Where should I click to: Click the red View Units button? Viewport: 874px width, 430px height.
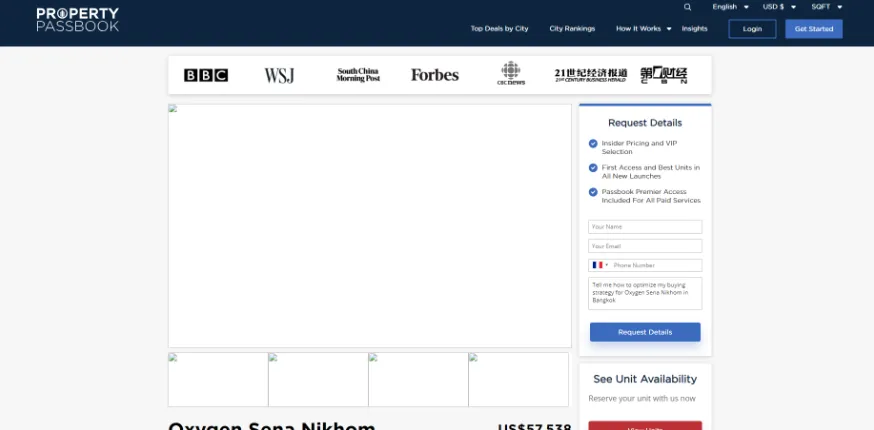645,426
